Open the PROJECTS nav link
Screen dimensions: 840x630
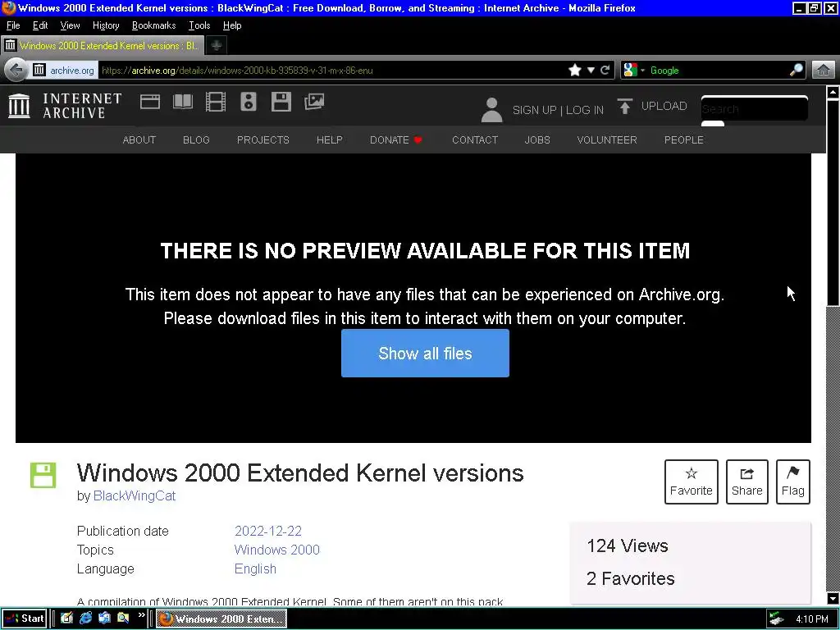(263, 139)
